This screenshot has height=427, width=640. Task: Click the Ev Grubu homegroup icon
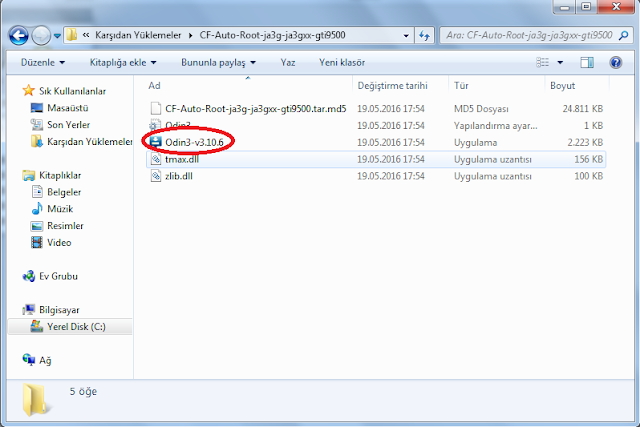click(x=29, y=276)
